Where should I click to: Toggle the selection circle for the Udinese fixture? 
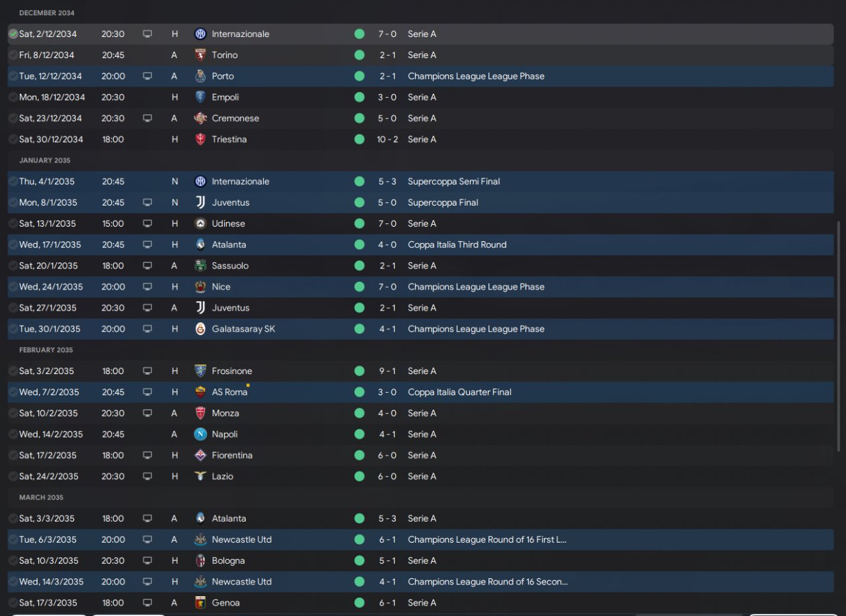13,223
